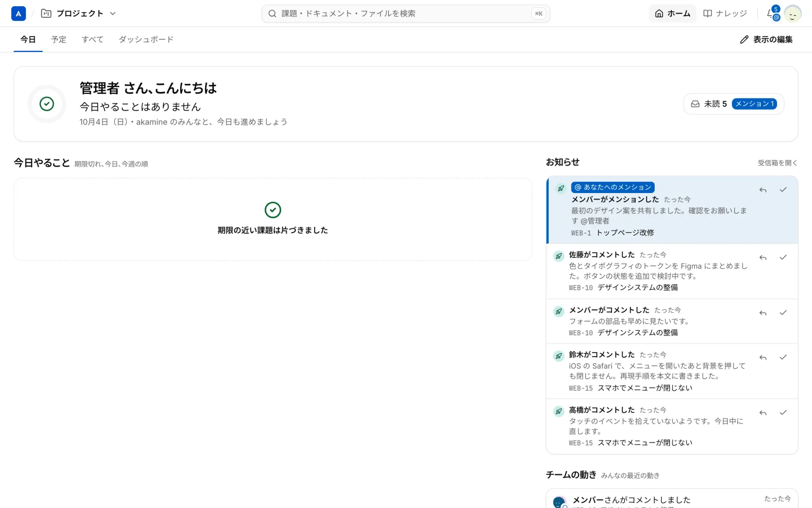The width and height of the screenshot is (812, 508).
Task: Reply to 鈴木がコメントした notification
Action: pos(763,358)
